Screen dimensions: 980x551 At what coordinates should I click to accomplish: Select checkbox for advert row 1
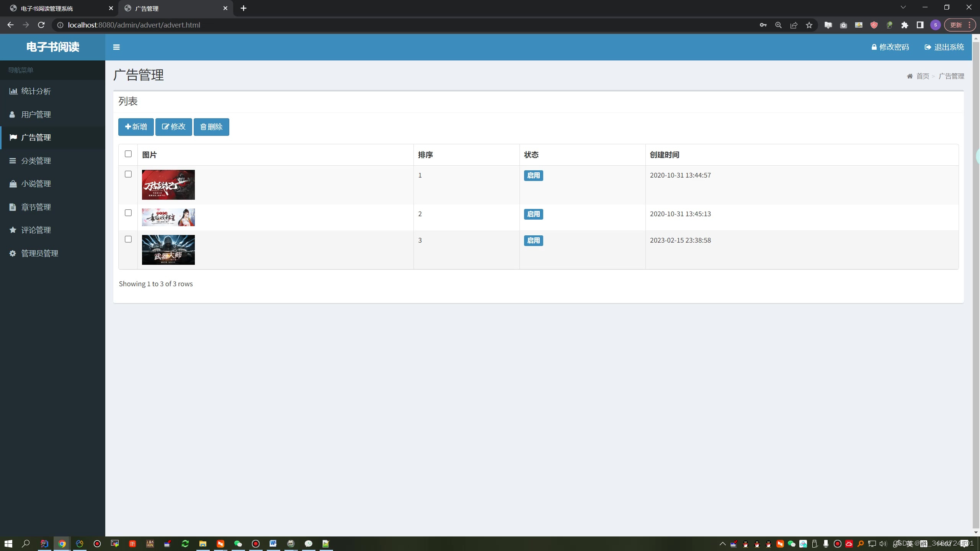128,174
